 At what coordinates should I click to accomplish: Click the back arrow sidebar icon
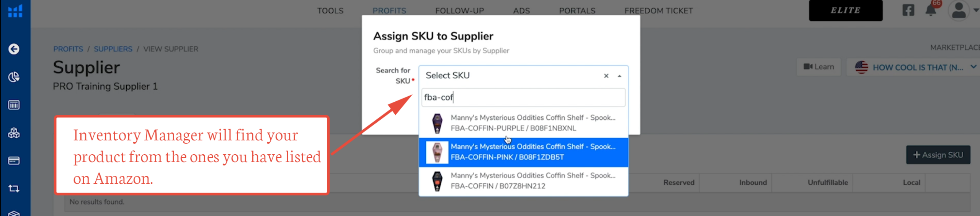[x=14, y=49]
